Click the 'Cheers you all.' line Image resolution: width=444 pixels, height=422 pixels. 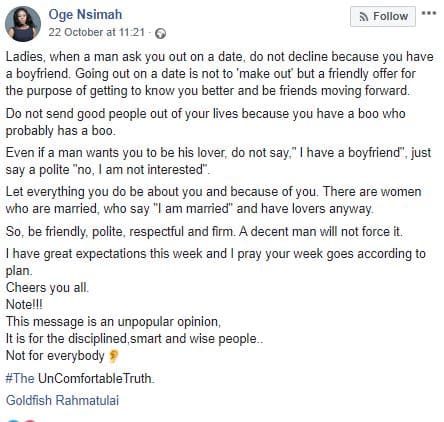point(47,287)
